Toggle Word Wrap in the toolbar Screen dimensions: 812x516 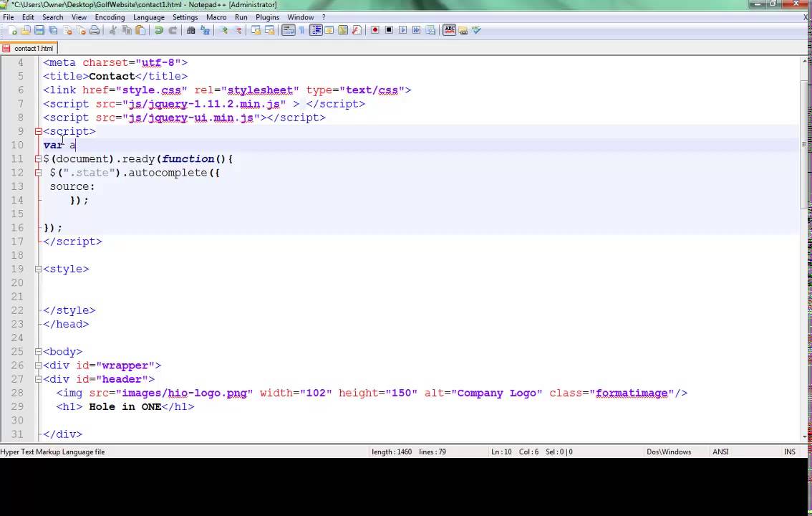289,31
